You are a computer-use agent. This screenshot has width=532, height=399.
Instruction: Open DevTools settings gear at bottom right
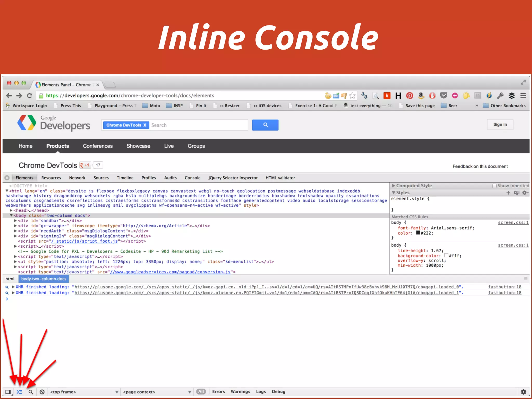click(x=523, y=392)
